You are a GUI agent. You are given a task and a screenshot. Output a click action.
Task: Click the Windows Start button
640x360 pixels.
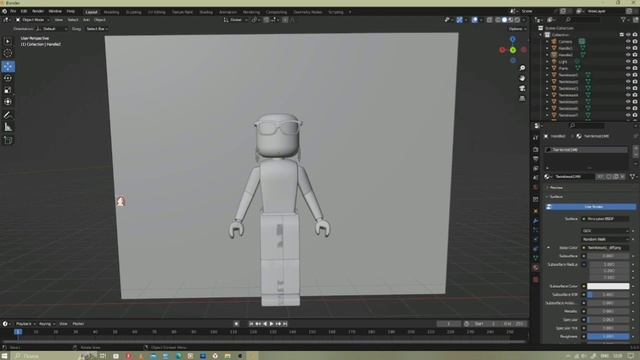click(x=4, y=356)
